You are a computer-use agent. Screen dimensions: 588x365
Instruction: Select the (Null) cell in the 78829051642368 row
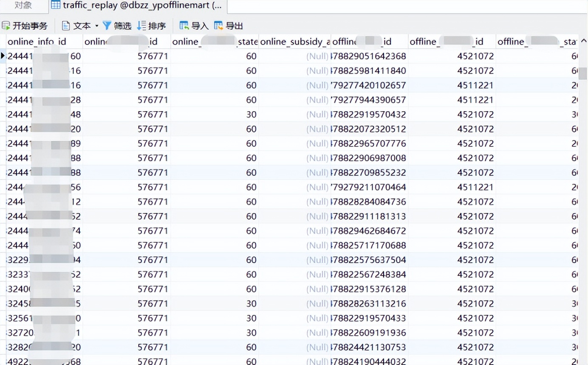click(295, 56)
